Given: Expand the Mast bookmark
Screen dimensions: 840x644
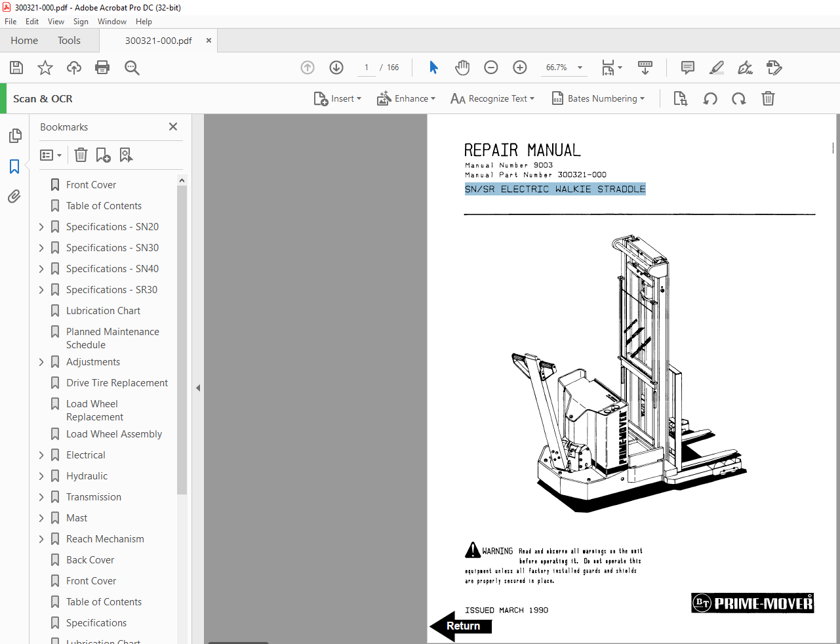Looking at the screenshot, I should coord(41,518).
